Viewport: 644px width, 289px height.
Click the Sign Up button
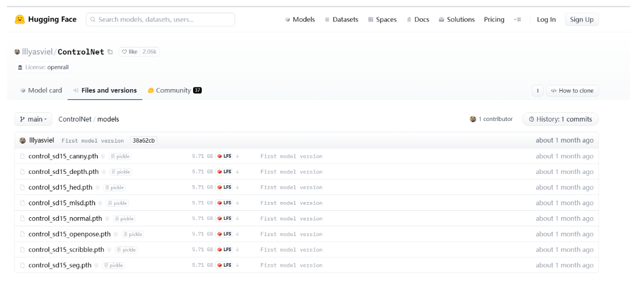point(581,19)
